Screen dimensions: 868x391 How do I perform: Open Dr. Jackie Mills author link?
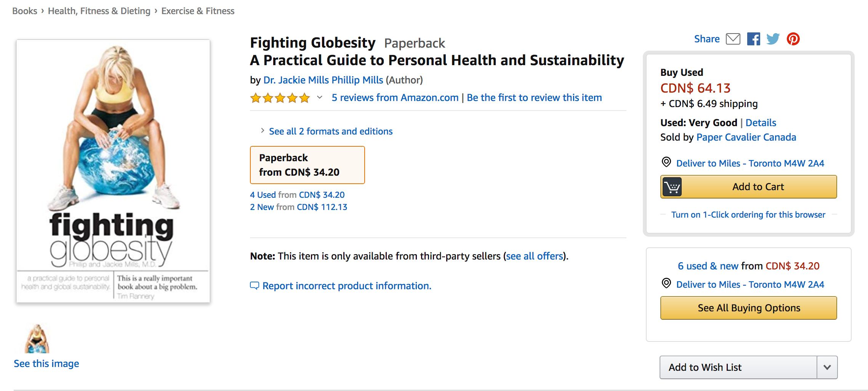tap(296, 80)
